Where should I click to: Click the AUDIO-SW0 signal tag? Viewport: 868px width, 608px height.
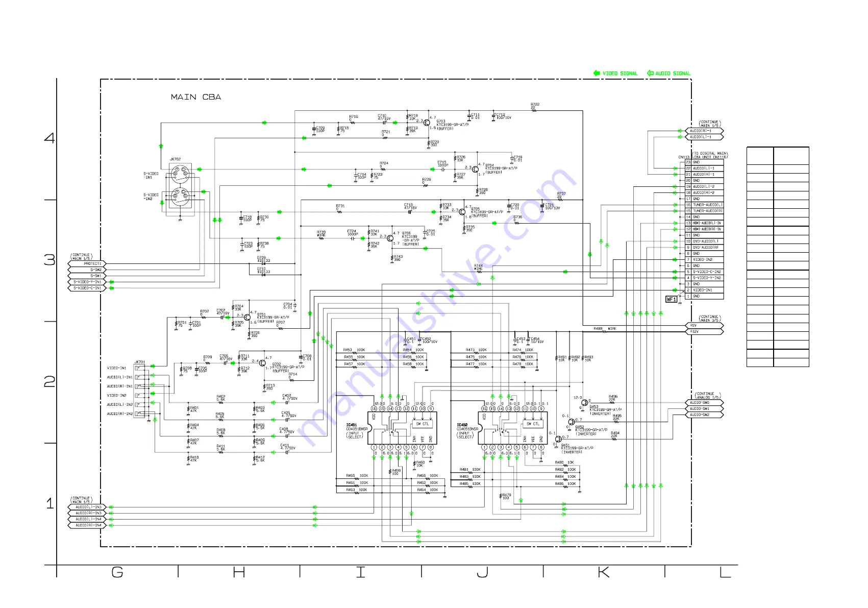coord(704,403)
